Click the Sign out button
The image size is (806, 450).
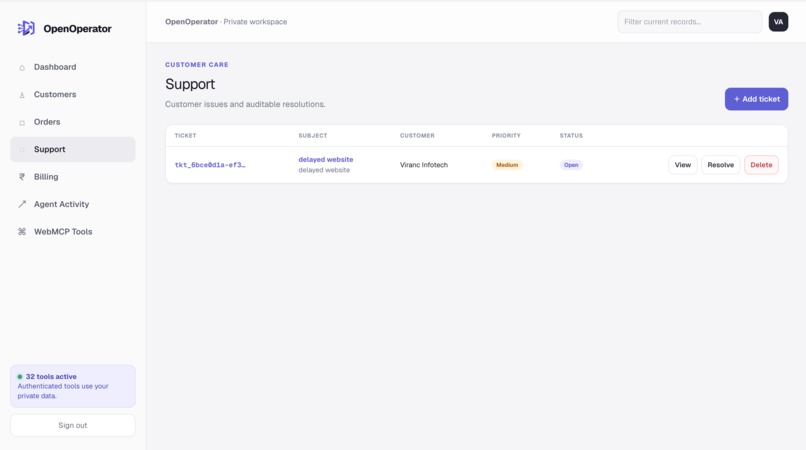click(72, 425)
